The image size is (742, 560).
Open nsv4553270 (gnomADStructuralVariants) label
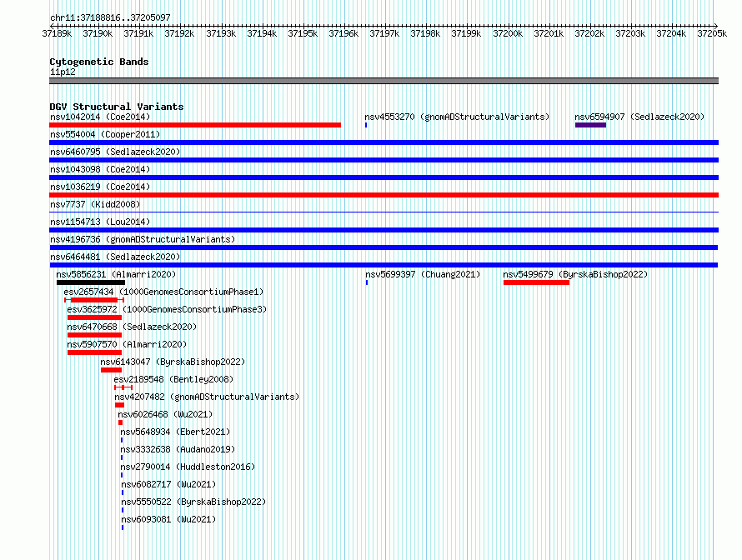pos(457,117)
